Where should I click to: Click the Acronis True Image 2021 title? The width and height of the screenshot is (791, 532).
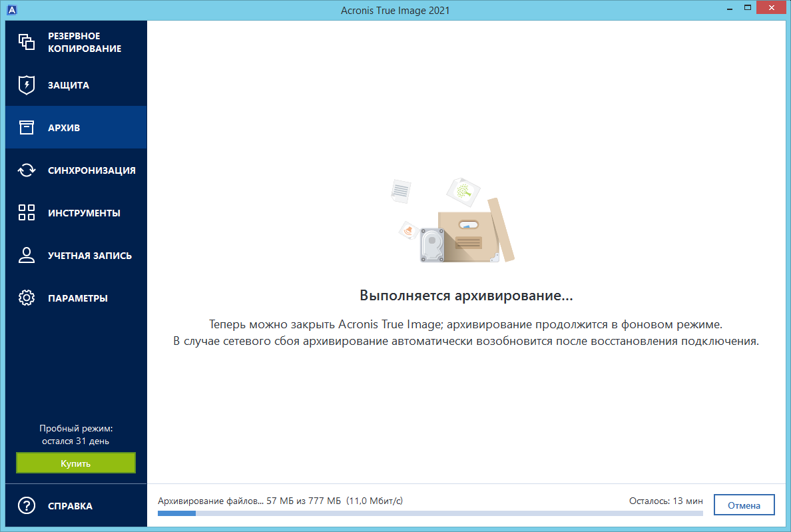[395, 11]
